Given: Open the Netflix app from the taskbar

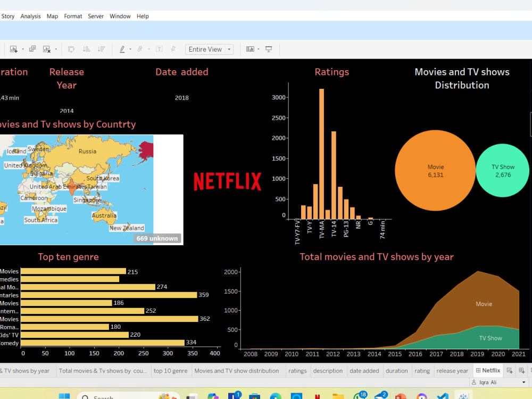Looking at the screenshot, I should point(317,396).
